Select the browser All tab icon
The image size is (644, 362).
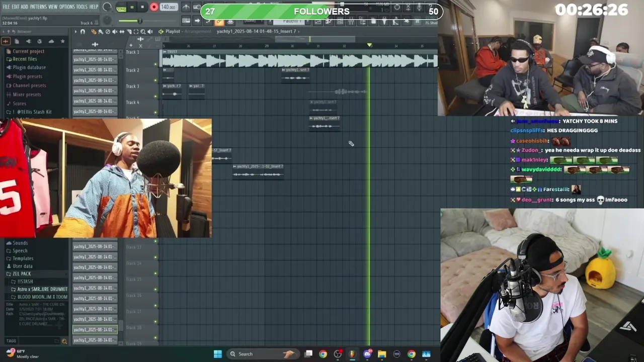6,41
